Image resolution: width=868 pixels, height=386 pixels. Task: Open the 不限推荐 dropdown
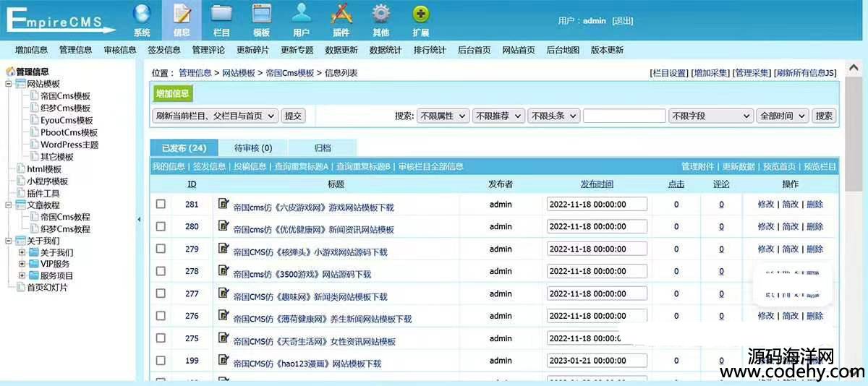[x=498, y=116]
